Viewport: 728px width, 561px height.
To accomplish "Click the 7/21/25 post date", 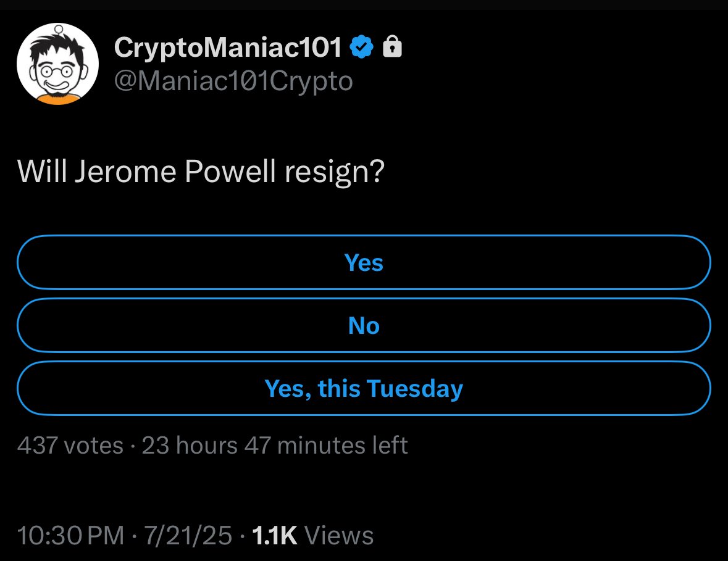I will [188, 536].
